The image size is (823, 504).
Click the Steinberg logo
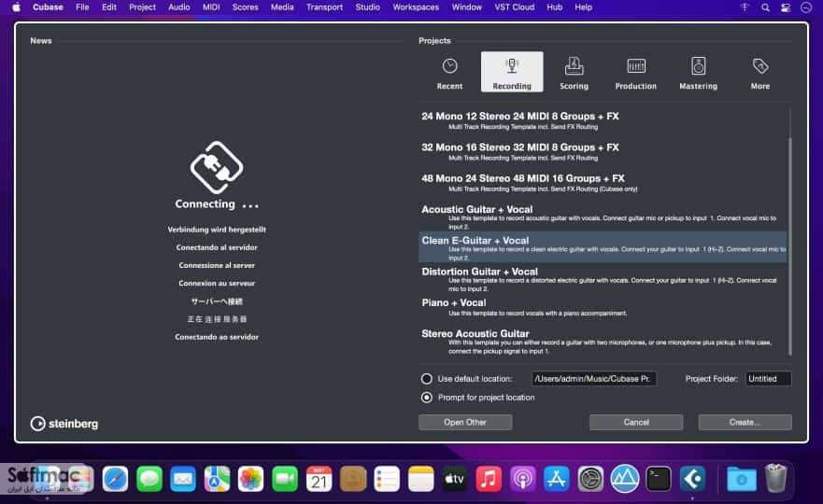tap(64, 423)
